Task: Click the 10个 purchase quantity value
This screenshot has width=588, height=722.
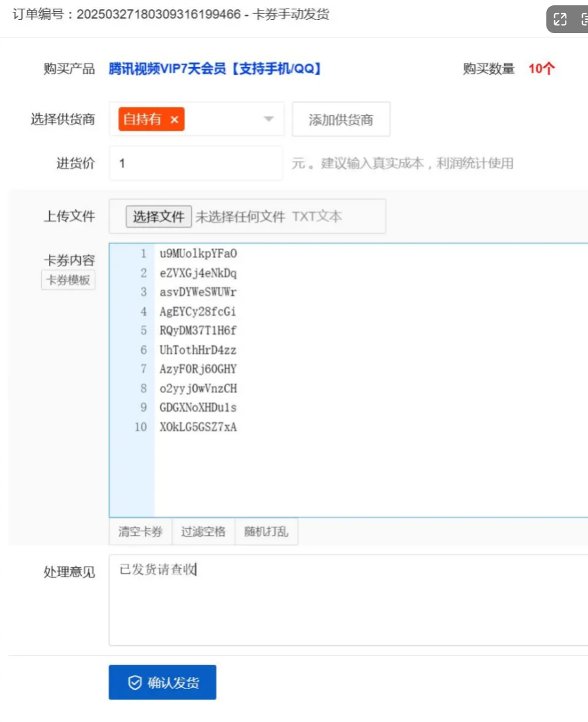Action: [542, 69]
